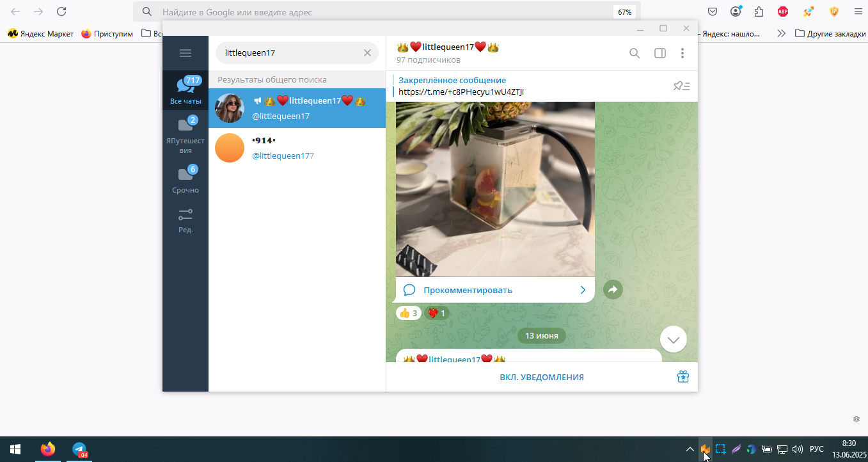This screenshot has height=462, width=868.
Task: Forward the post with share arrow
Action: (613, 290)
